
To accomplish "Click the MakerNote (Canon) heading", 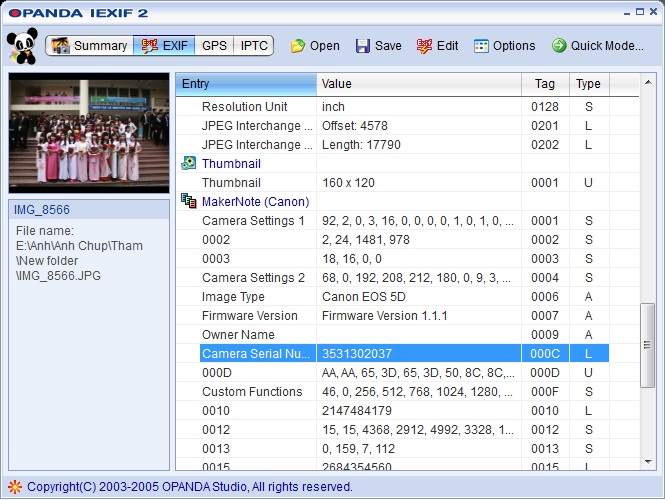I will [255, 201].
